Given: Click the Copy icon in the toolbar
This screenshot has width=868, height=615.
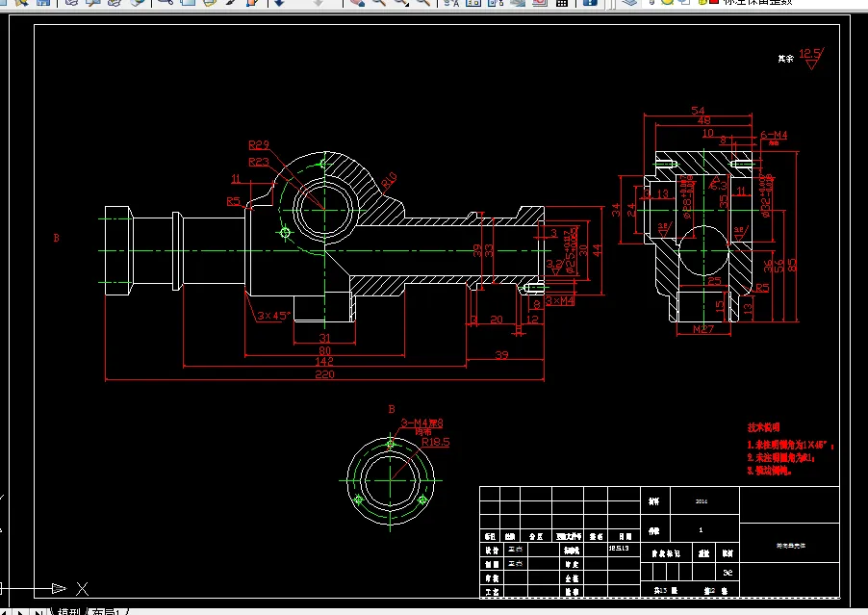Looking at the screenshot, I should 189,2.
